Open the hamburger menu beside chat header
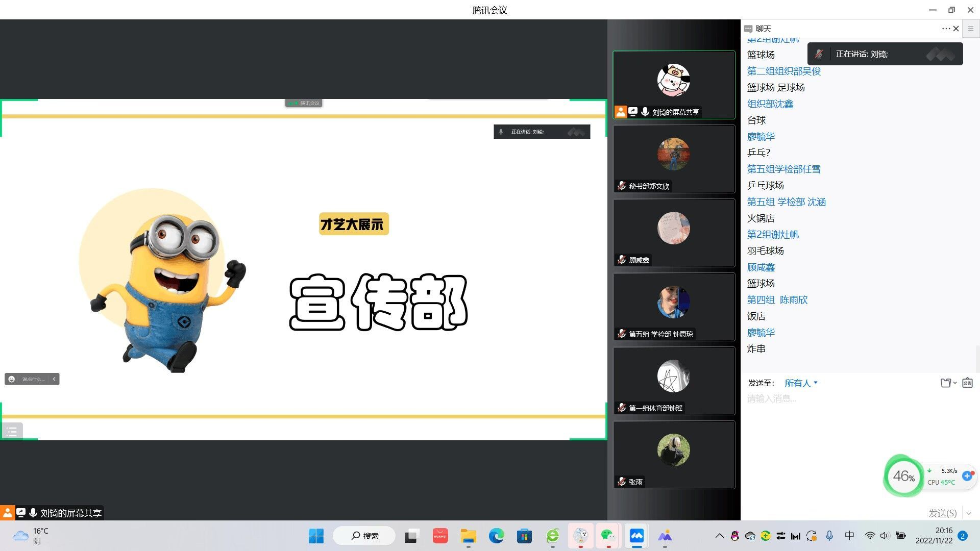The width and height of the screenshot is (980, 551). 971,29
